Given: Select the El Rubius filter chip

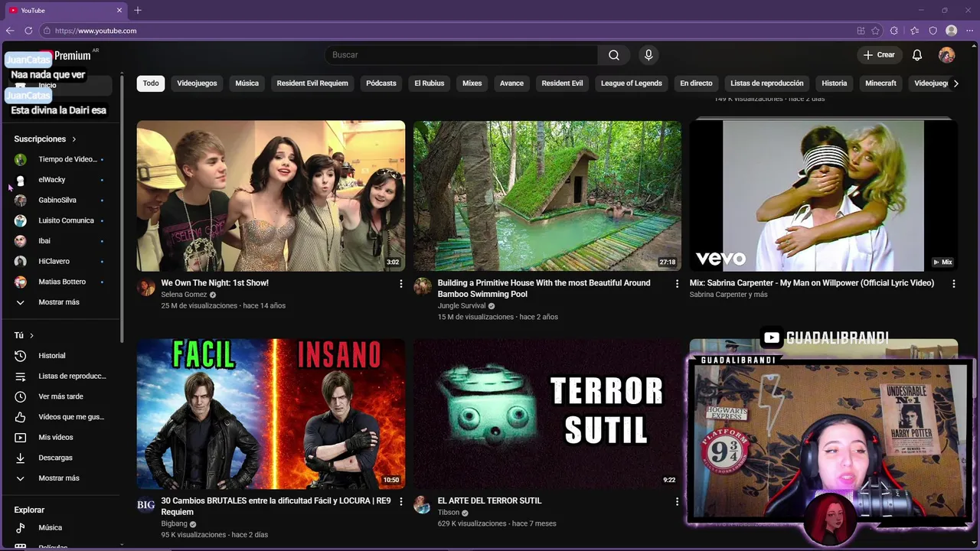Looking at the screenshot, I should point(430,83).
